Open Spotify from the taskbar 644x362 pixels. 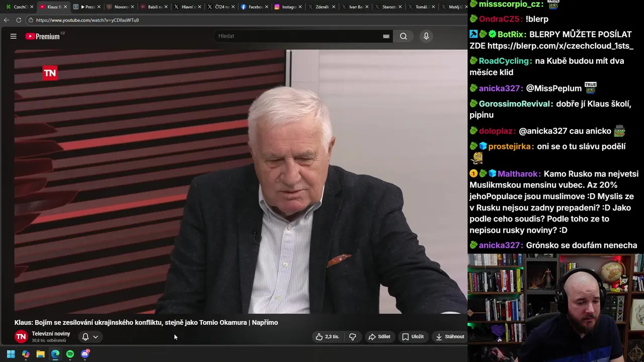[70, 354]
